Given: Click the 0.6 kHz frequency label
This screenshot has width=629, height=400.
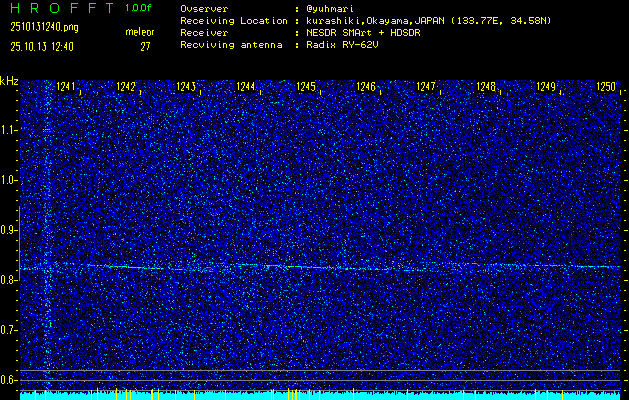Looking at the screenshot, I should [x=9, y=380].
